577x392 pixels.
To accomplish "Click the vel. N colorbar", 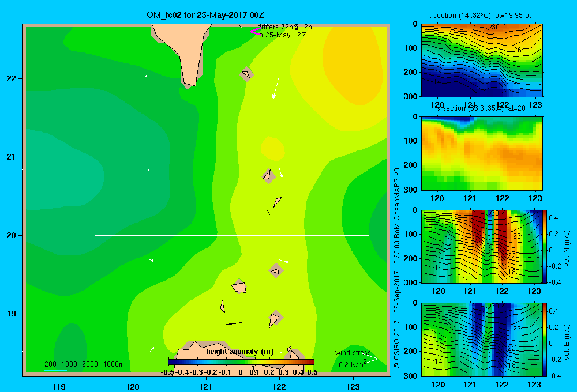I will [545, 246].
